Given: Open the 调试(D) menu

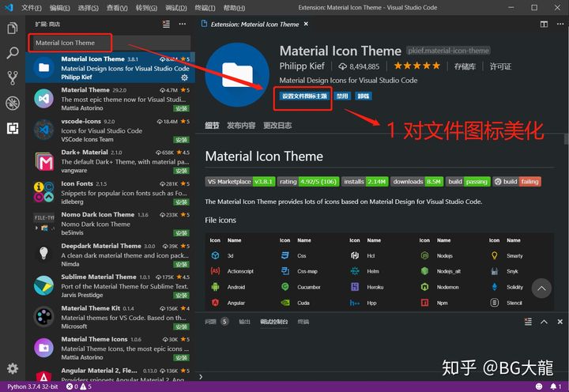Looking at the screenshot, I should 176,8.
